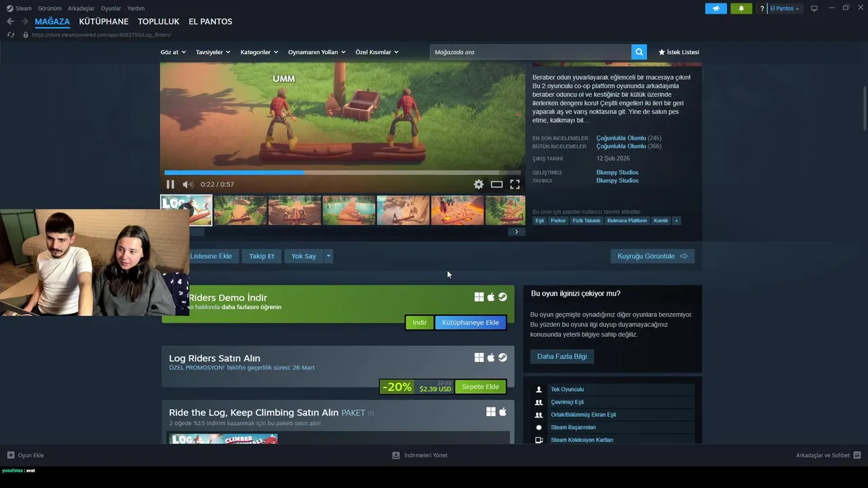Screen dimensions: 868x488
Task: Switch to Big Picture mode icon
Action: pyautogui.click(x=814, y=9)
